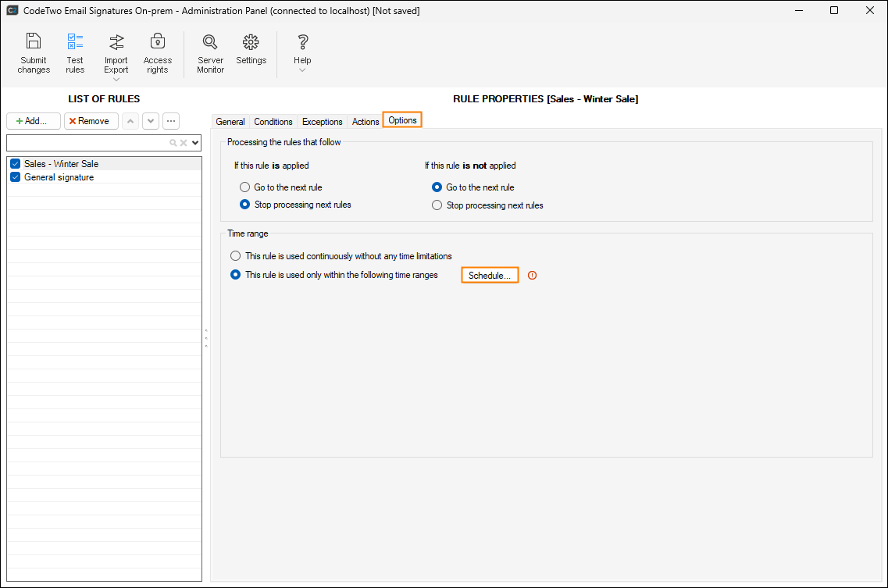Click the Add... rule button
The width and height of the screenshot is (888, 588).
pos(34,121)
